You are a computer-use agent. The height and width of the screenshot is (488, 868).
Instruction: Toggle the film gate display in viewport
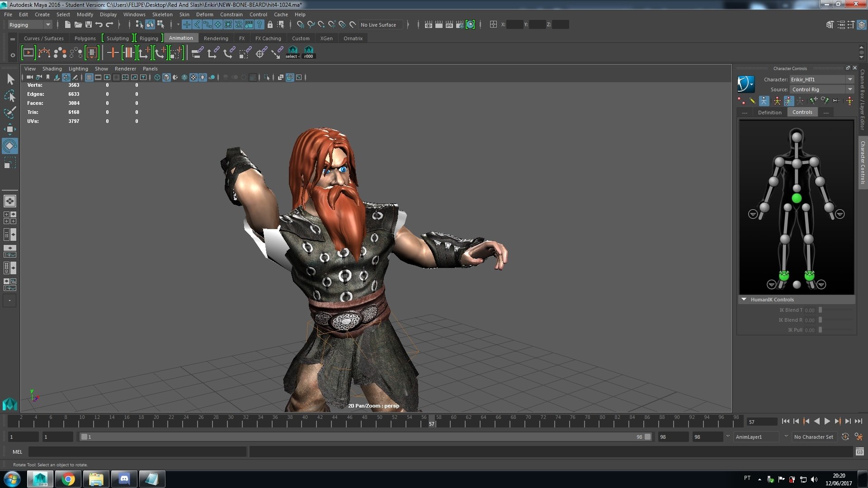pyautogui.click(x=98, y=77)
